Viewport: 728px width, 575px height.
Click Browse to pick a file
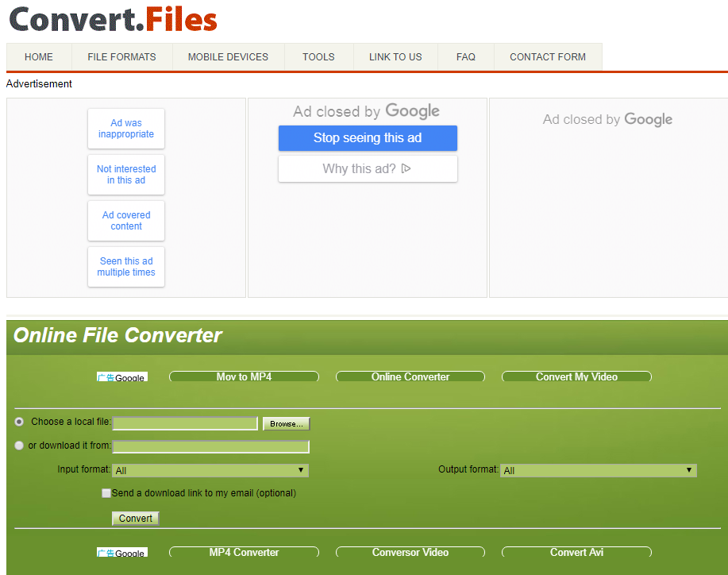287,424
